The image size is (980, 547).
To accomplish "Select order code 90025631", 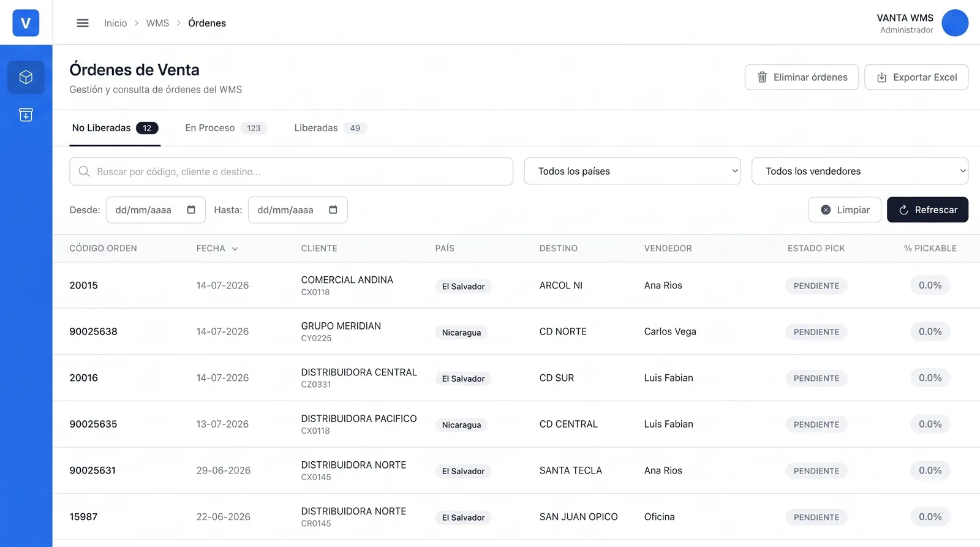I will click(x=92, y=470).
